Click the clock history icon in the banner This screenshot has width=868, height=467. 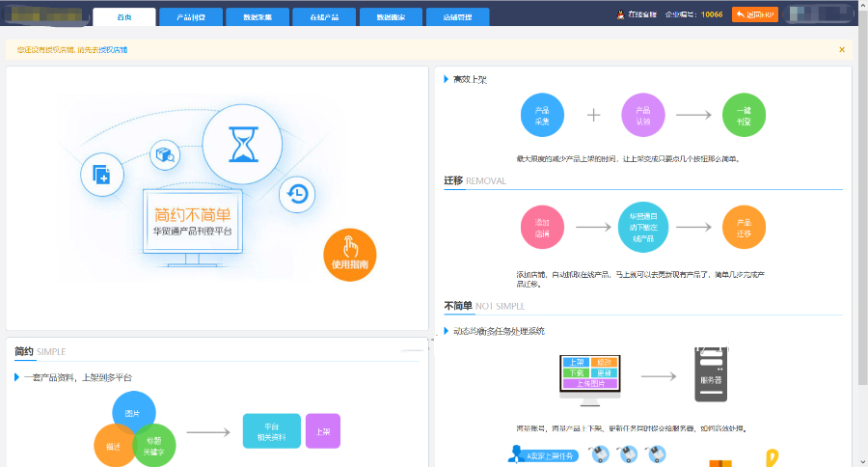click(x=297, y=194)
